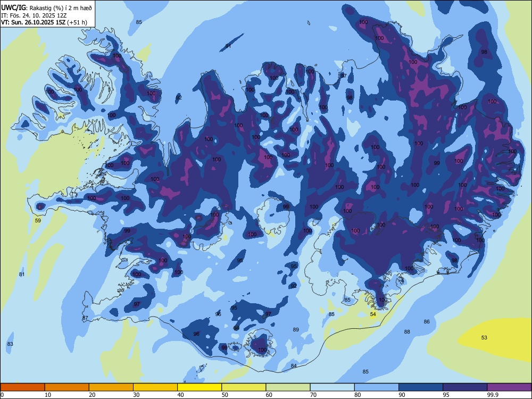Click the light blue 70–80 legend swatch
Viewport: 532px width, 399px height.
coord(332,387)
